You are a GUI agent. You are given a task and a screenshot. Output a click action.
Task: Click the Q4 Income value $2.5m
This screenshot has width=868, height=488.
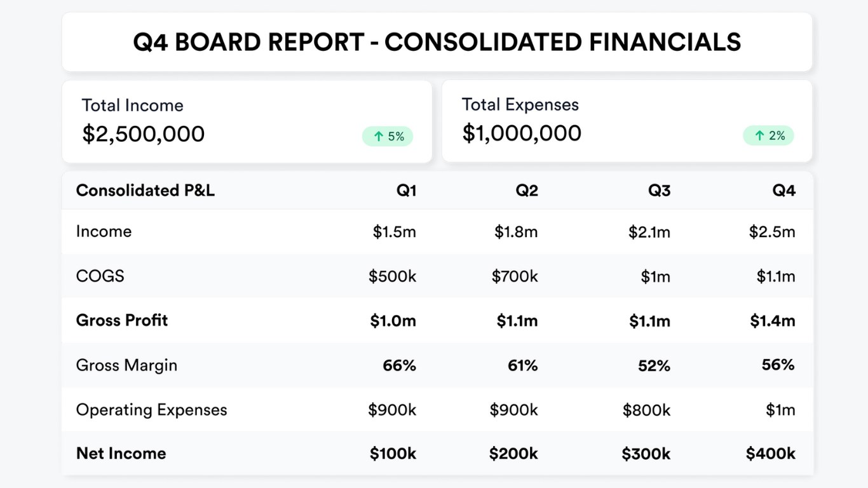pyautogui.click(x=771, y=232)
